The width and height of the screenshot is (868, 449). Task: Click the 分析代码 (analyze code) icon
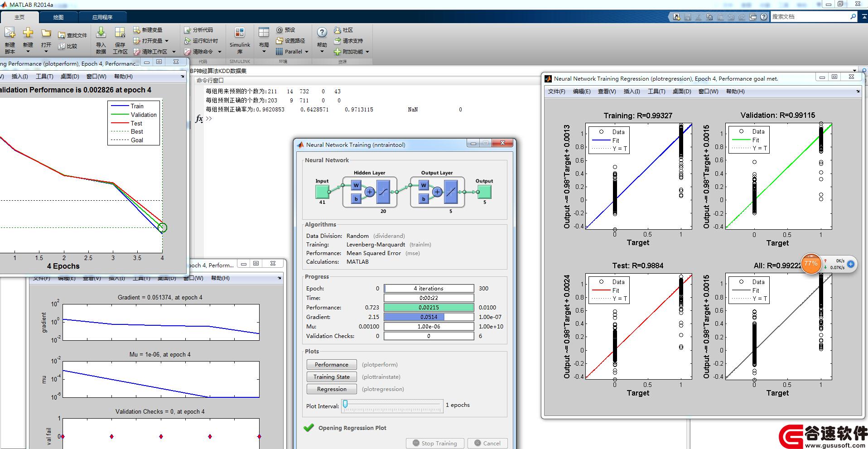pyautogui.click(x=188, y=30)
